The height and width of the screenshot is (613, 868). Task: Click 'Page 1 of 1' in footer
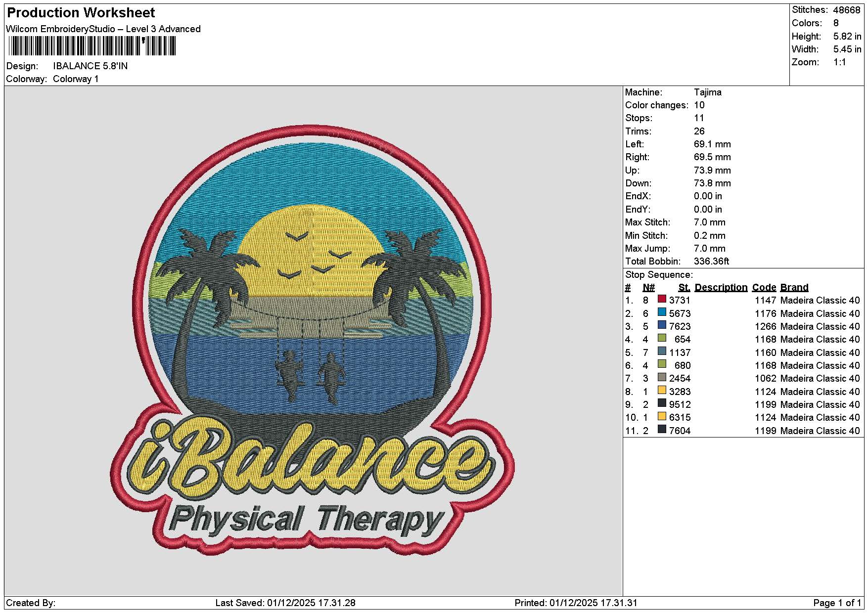(x=837, y=603)
